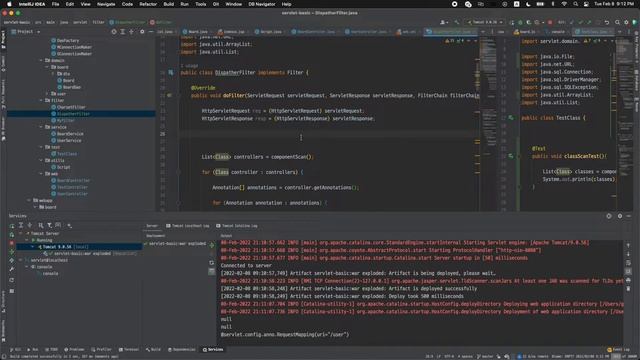
Task: Open the Dependencies tool window button
Action: [182, 350]
